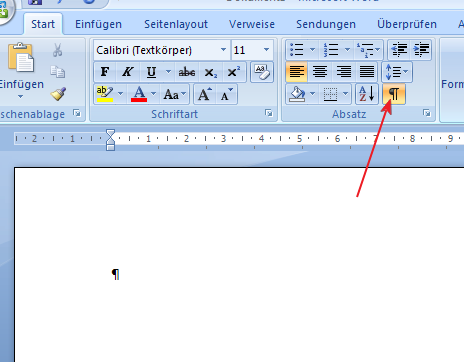Click the shading paint bucket icon
Viewport: 464px width, 362px height.
pos(297,94)
